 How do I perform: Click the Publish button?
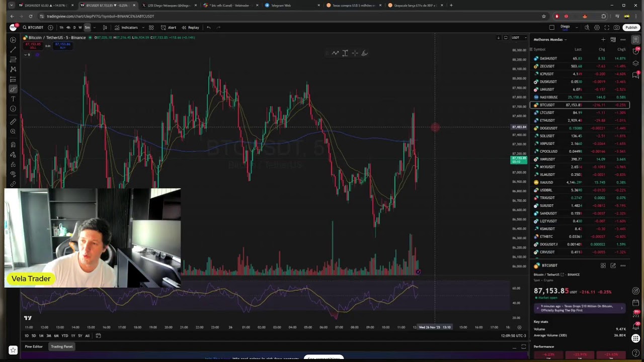pyautogui.click(x=631, y=27)
